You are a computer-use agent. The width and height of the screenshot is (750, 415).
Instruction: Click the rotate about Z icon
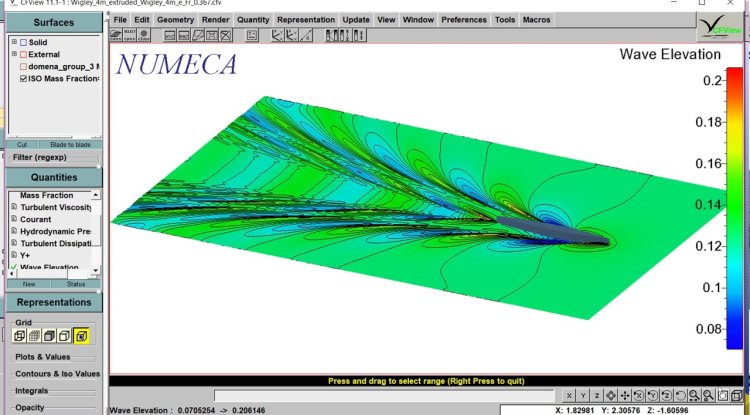(666, 395)
